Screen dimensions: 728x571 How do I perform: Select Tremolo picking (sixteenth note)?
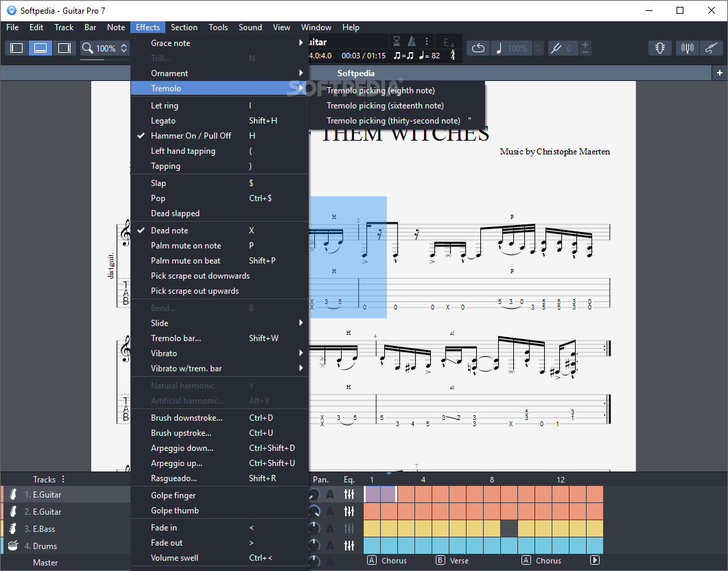[397, 106]
